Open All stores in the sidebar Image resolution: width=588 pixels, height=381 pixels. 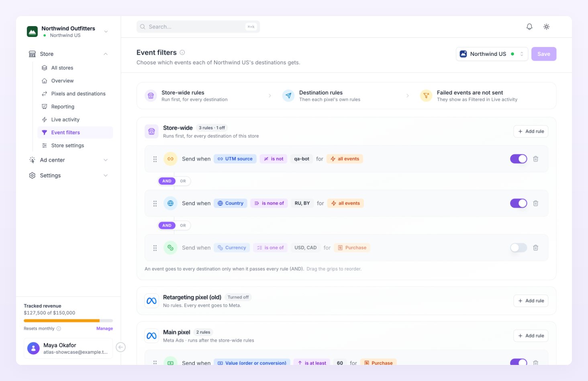(75, 68)
